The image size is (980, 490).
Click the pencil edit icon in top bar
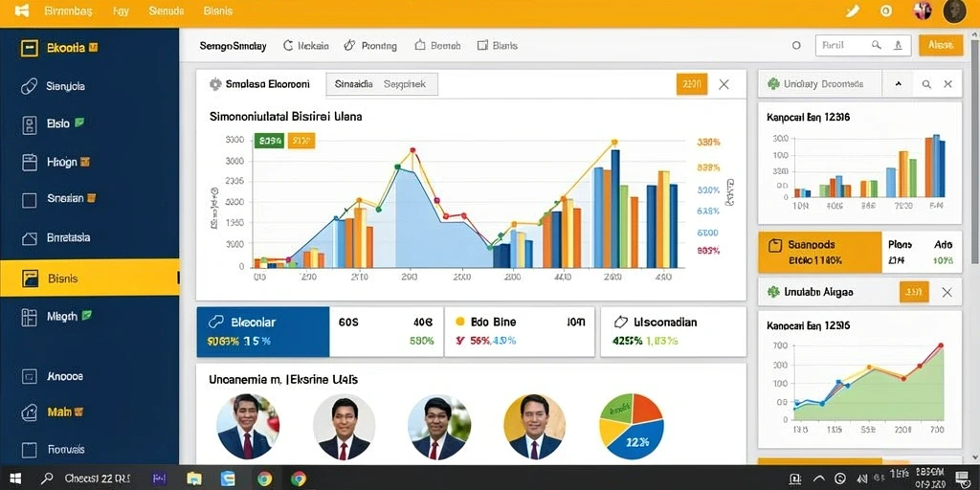pyautogui.click(x=853, y=11)
